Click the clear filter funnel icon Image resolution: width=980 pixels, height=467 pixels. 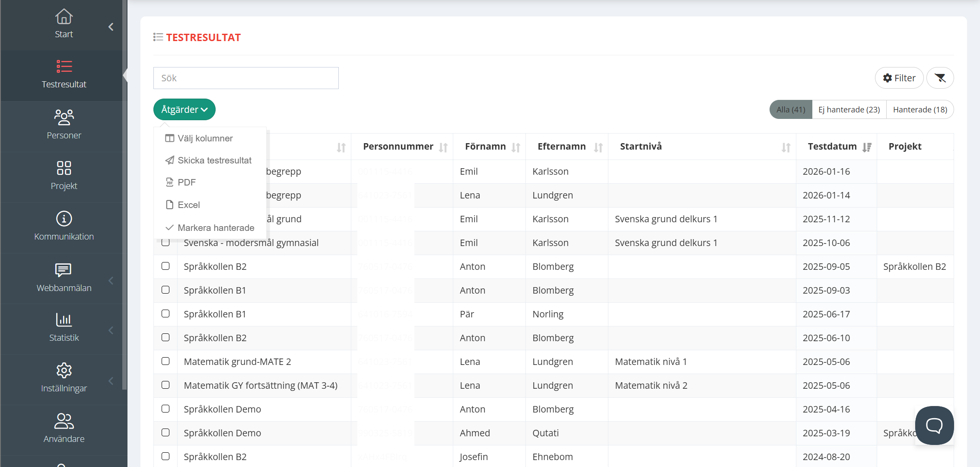[x=940, y=78]
